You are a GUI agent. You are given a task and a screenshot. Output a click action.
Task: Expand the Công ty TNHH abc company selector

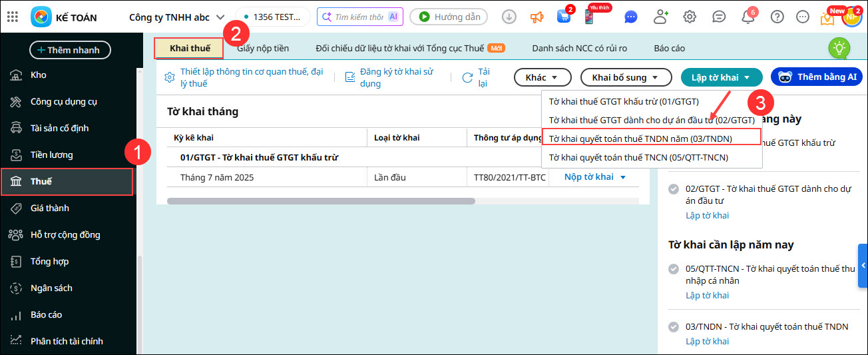point(177,17)
